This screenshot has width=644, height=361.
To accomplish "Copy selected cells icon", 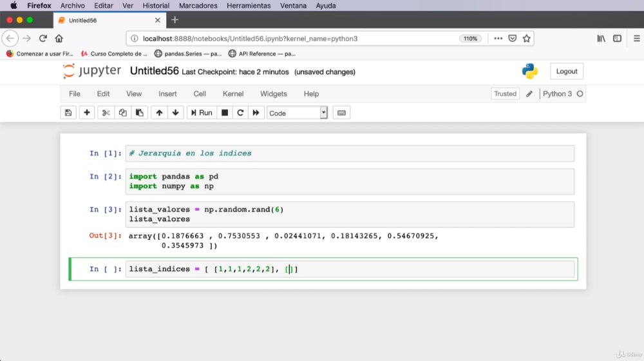I will click(122, 113).
